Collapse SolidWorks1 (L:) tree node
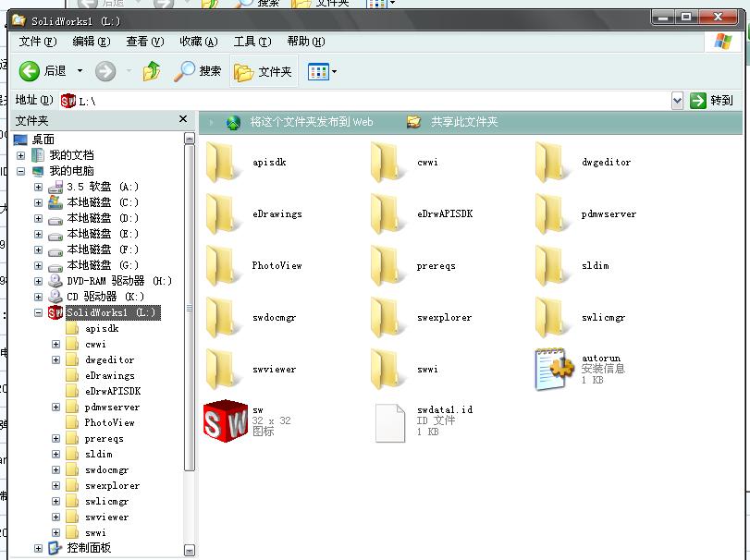 point(38,312)
